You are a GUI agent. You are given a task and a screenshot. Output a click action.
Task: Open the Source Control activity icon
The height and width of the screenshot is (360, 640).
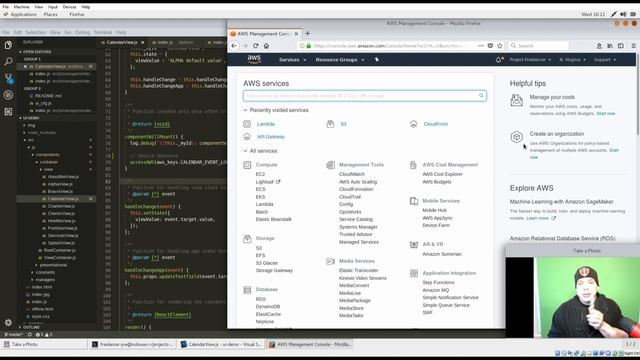(x=8, y=78)
